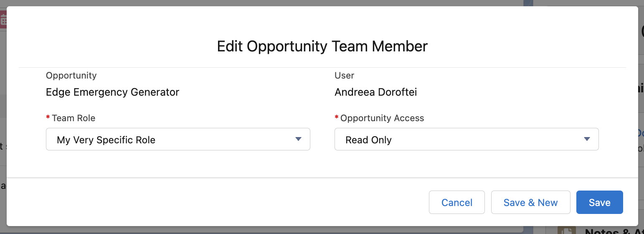Click the calendar icon behind the modal
This screenshot has width=644, height=234.
[3, 20]
